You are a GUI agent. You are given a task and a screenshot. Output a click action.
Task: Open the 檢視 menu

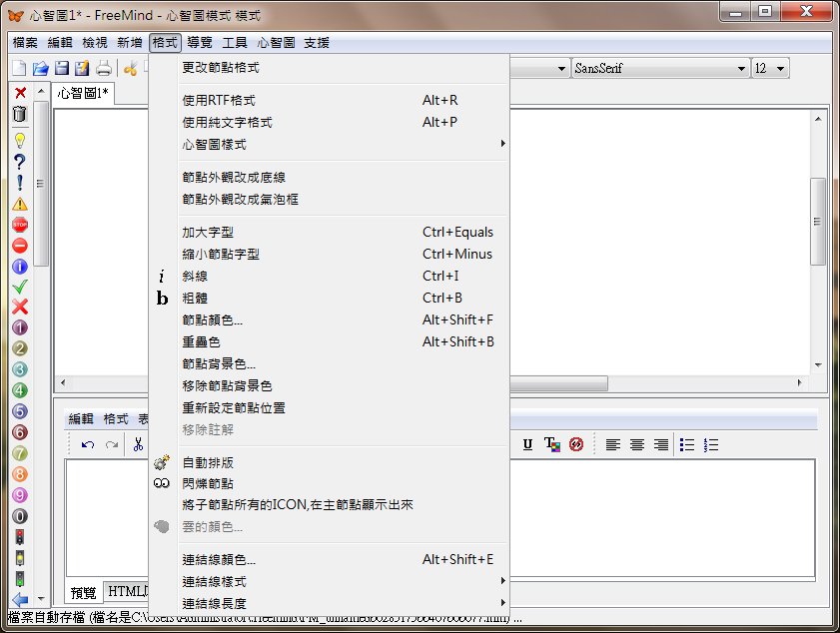click(95, 43)
